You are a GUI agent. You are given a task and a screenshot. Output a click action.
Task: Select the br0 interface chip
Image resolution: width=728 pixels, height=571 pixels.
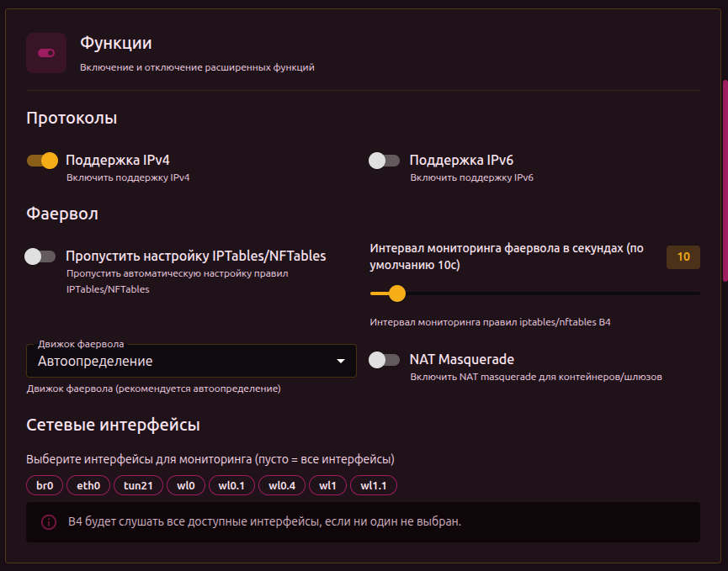point(45,485)
